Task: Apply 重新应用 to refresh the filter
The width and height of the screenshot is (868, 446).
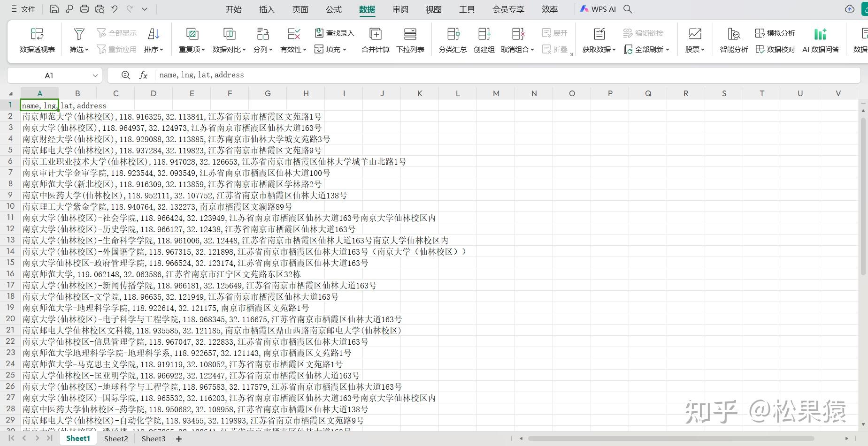Action: coord(116,49)
